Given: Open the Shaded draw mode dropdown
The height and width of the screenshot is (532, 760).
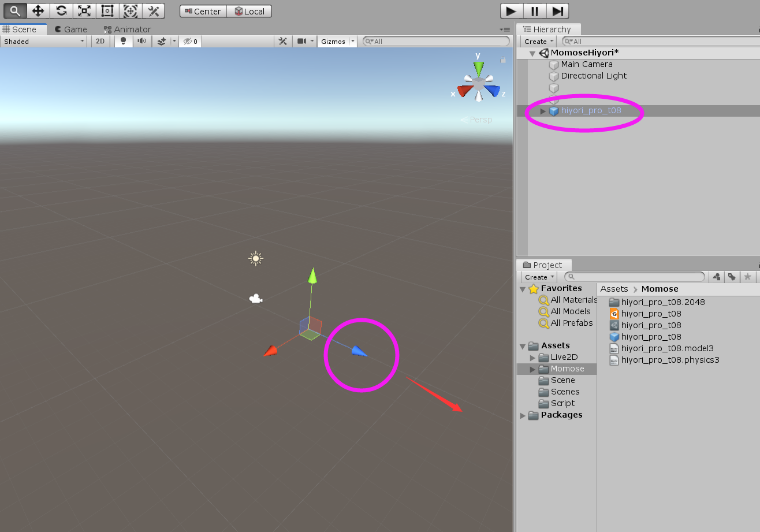Looking at the screenshot, I should (x=44, y=42).
